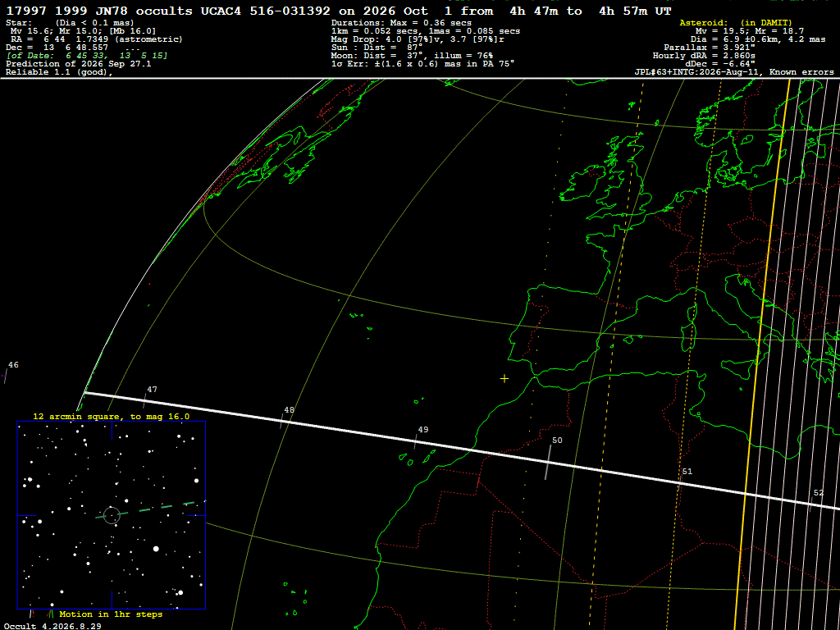Click the yellow plus crosshair marker
The image size is (840, 630).
tap(504, 379)
